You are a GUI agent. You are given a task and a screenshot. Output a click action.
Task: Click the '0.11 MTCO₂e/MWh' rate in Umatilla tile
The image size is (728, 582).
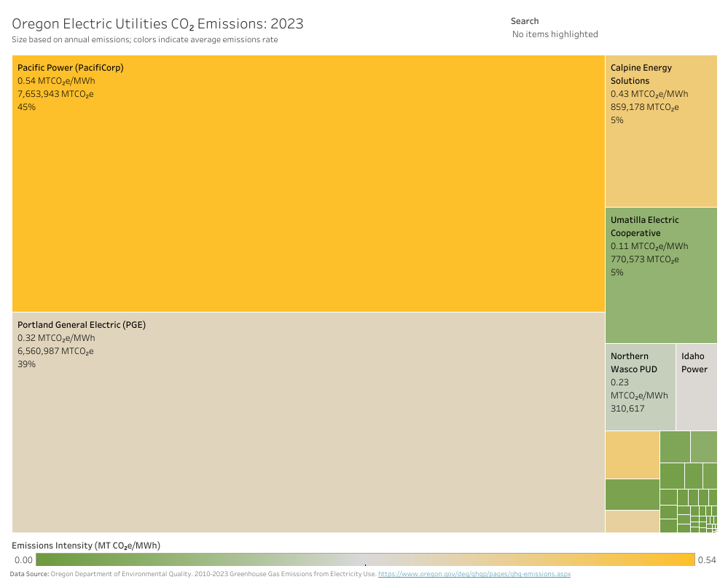[x=649, y=246]
